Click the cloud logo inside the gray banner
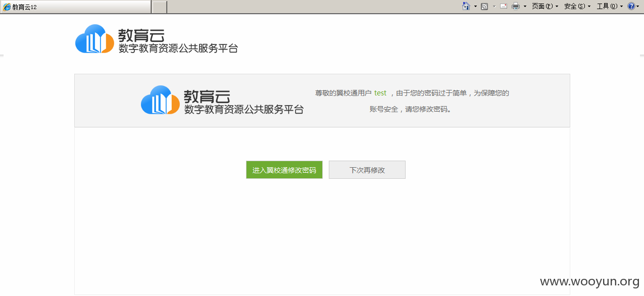Image resolution: width=644 pixels, height=296 pixels. [x=160, y=100]
